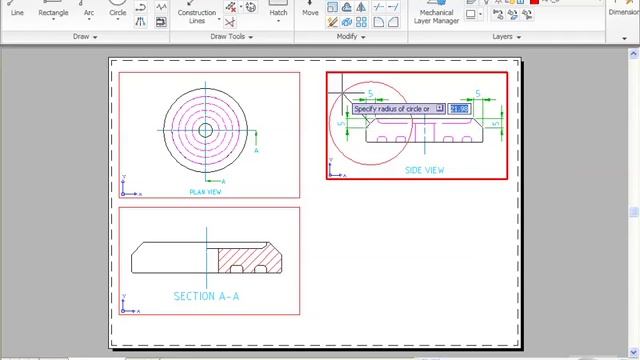Expand the panel arrow below Dimension
Screen dimensions: 640x360
[624, 38]
